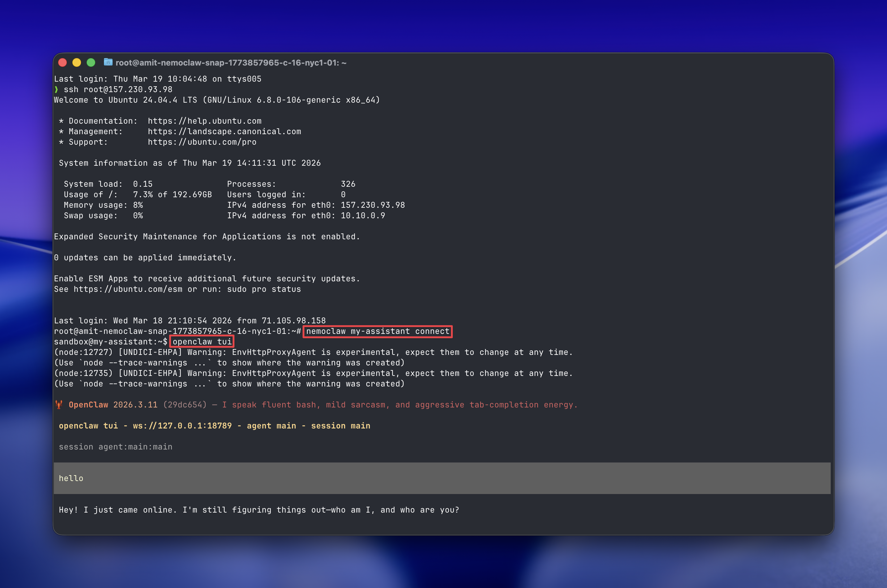Screen dimensions: 887x588
Task: Select the highlighted nemoclaw my-assistant connect command
Action: 377,331
